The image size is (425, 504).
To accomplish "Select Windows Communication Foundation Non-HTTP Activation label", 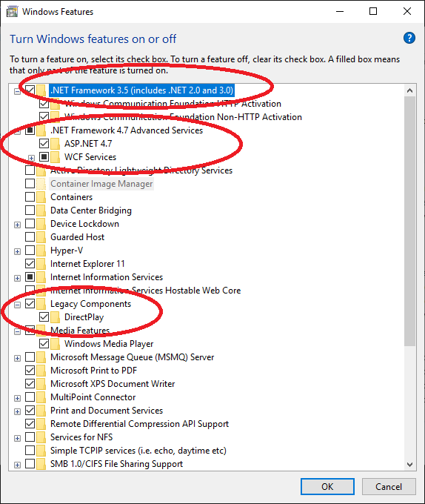I will pos(183,117).
